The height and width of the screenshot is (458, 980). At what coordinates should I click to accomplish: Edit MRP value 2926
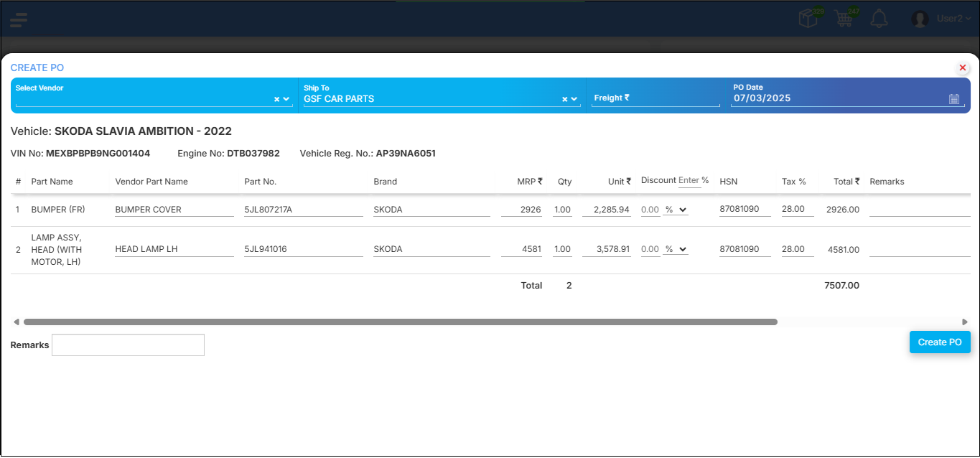point(522,210)
